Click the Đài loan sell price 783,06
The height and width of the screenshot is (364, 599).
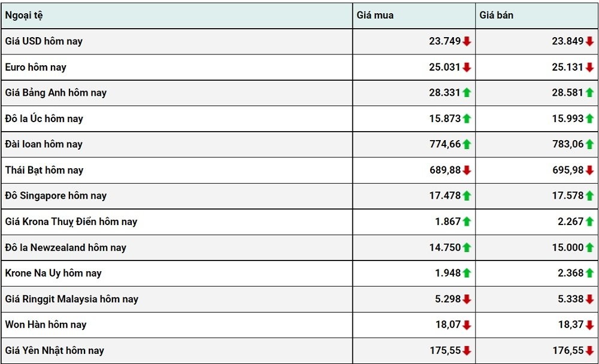pyautogui.click(x=567, y=144)
